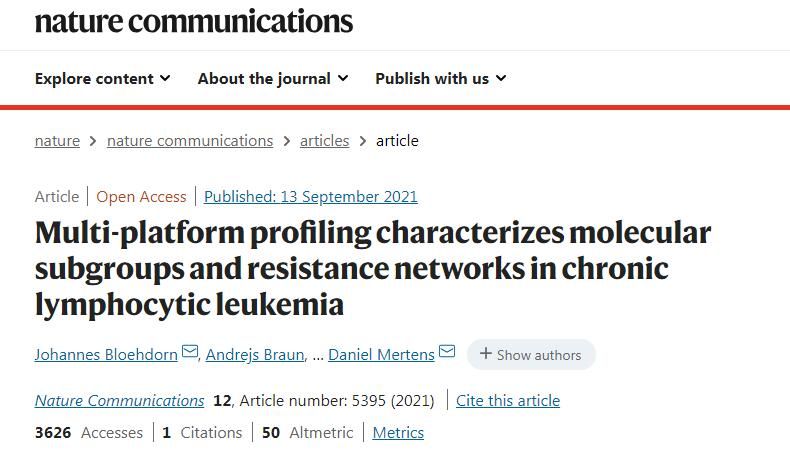The image size is (790, 473).
Task: Open author Johannes Bloehdorn's profile link
Action: point(106,355)
